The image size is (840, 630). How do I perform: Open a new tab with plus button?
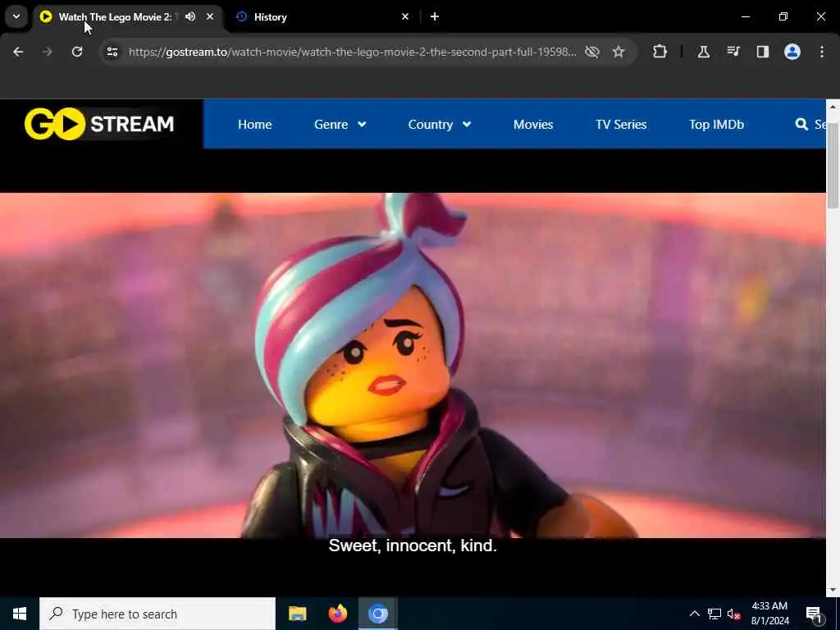tap(435, 16)
